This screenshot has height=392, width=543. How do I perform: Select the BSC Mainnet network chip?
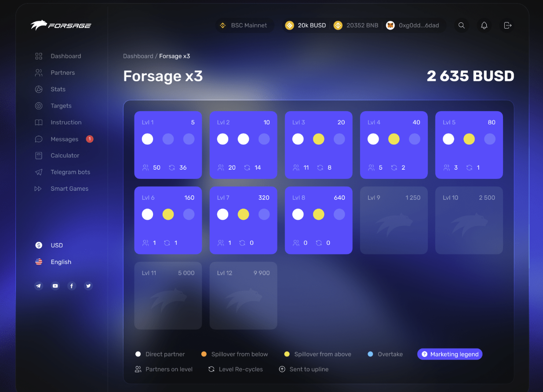[244, 25]
